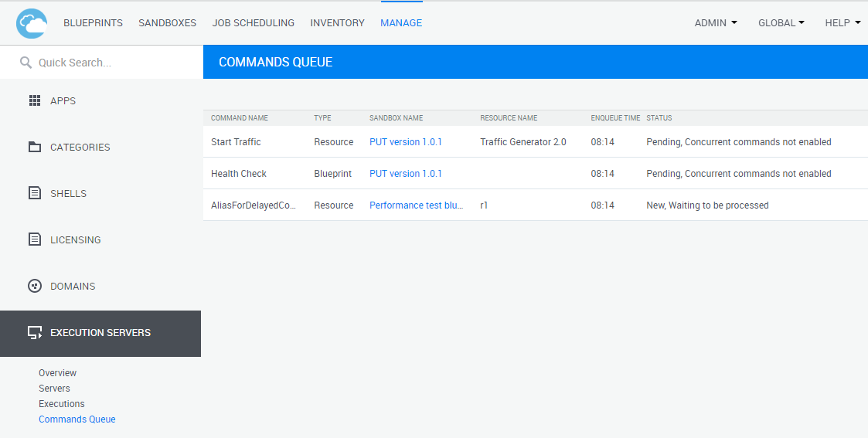The width and height of the screenshot is (868, 438).
Task: Open the Job Scheduling section
Action: 253,23
